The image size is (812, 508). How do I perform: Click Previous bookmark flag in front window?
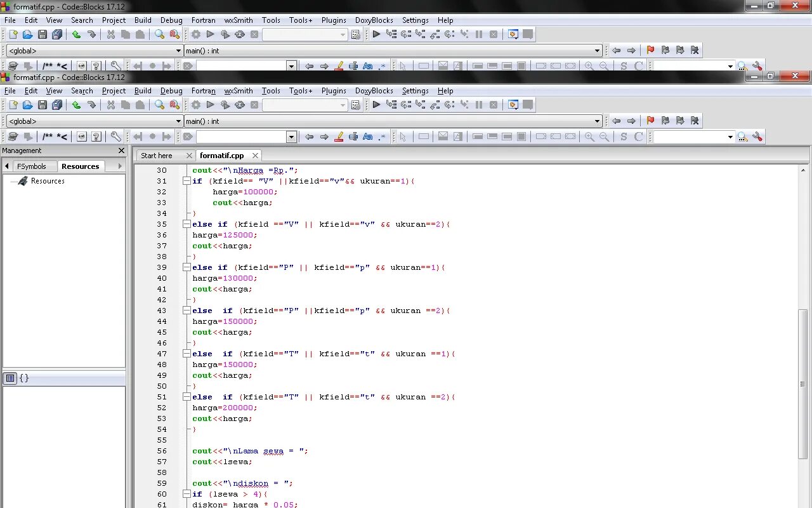point(665,121)
